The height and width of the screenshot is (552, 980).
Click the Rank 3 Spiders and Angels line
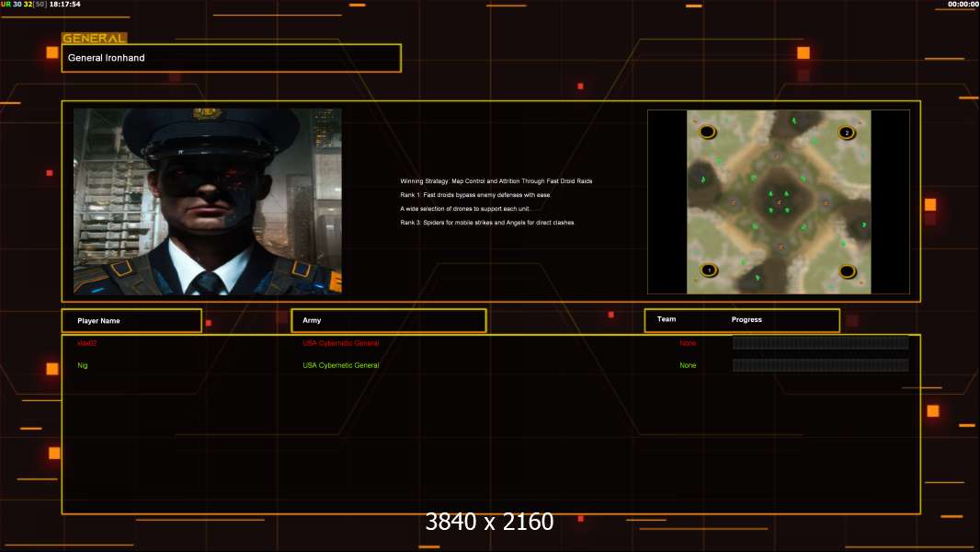[x=487, y=223]
